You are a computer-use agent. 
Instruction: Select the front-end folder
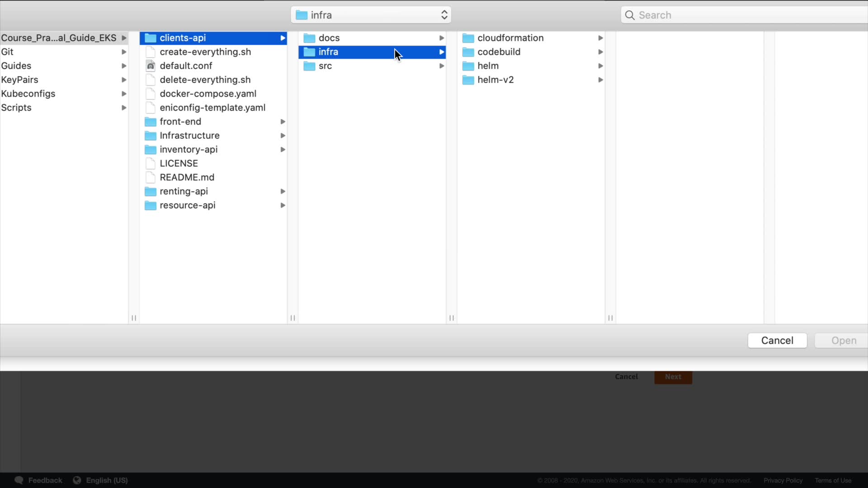click(181, 122)
